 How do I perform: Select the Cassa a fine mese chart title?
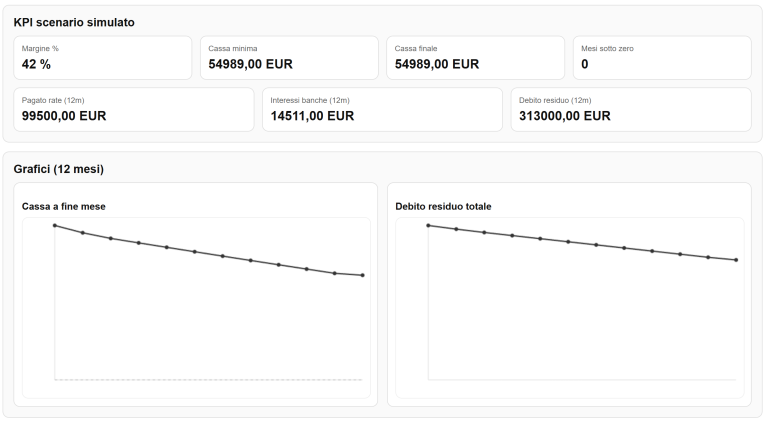64,206
